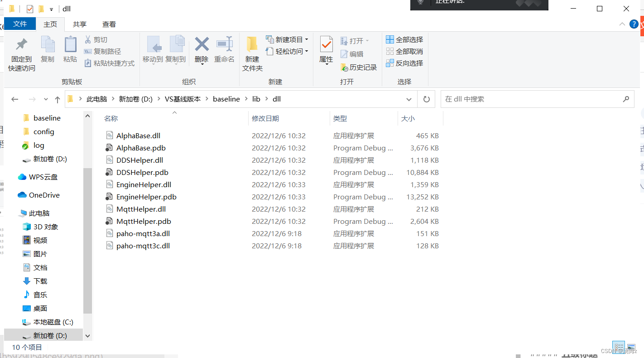Screen dimensions: 644x358
Task: Click quick access properties checkmark icon
Action: pos(30,9)
